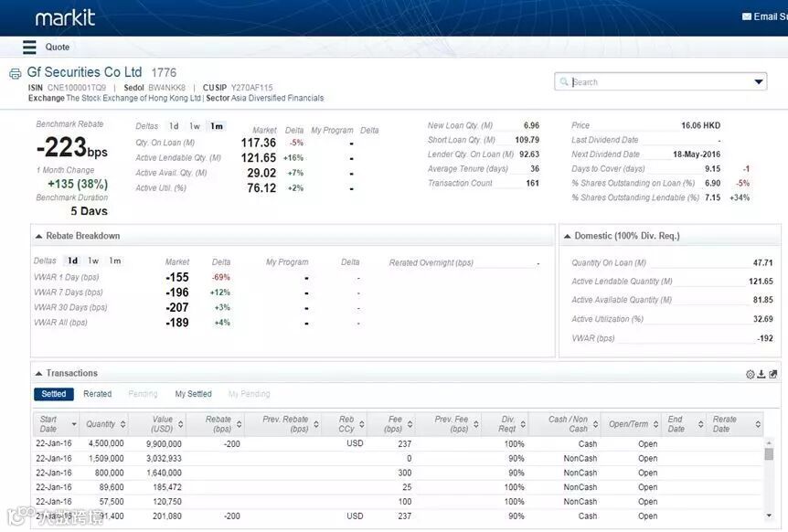Pop out Transactions panel in new window
The height and width of the screenshot is (532, 788).
click(773, 374)
